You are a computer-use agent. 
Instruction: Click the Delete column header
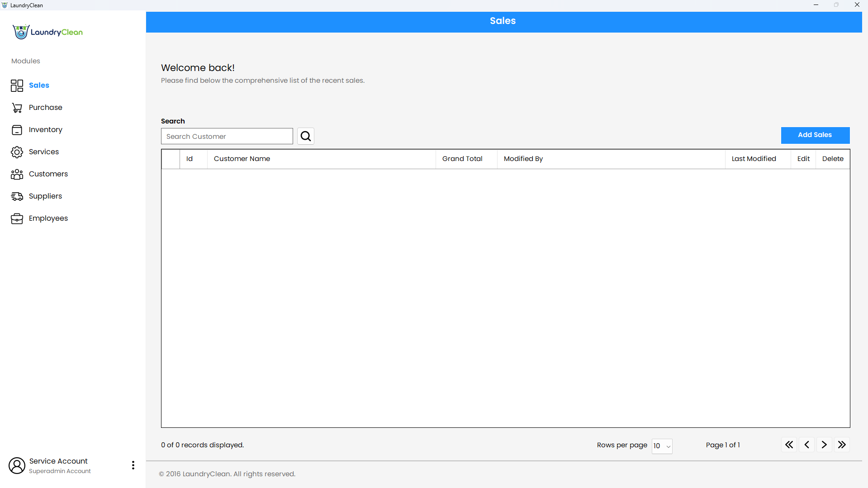(833, 159)
